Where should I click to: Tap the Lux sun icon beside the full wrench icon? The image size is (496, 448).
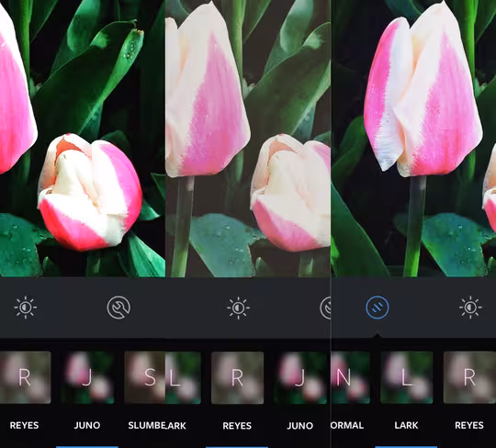(26, 308)
